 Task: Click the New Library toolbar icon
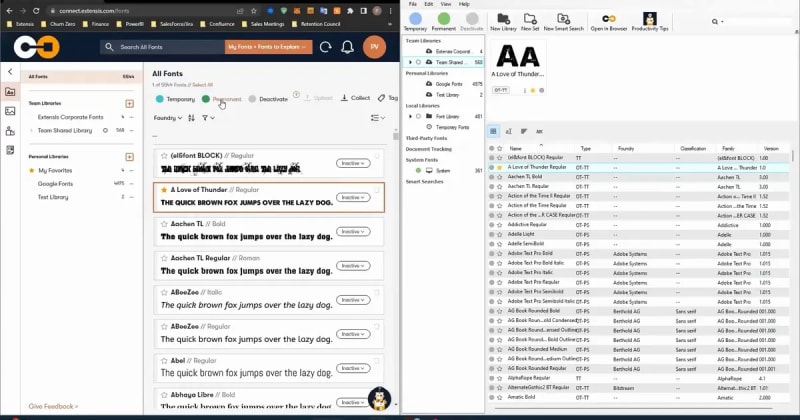pos(503,22)
